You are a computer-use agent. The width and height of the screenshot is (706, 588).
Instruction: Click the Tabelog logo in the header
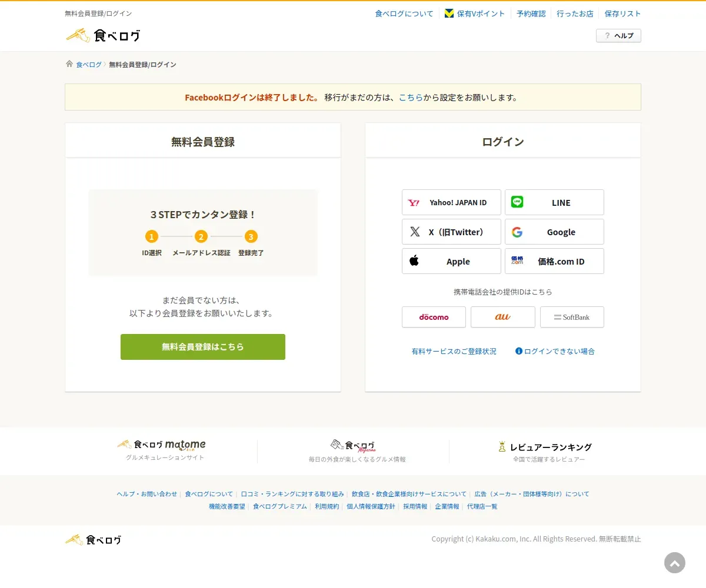[x=103, y=35]
